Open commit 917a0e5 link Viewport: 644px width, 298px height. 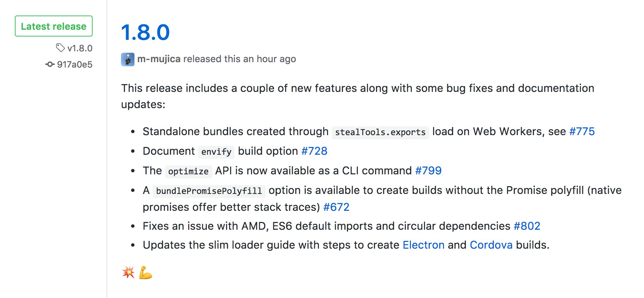pos(75,65)
